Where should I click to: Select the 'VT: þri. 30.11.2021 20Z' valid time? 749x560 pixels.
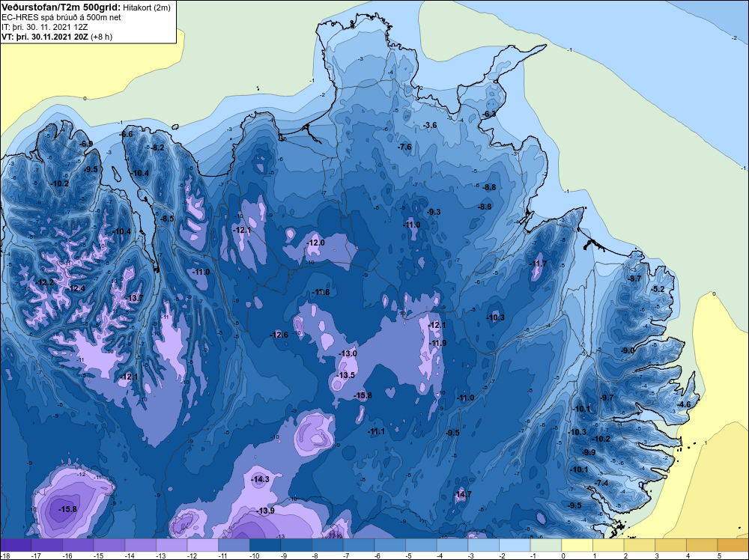45,37
